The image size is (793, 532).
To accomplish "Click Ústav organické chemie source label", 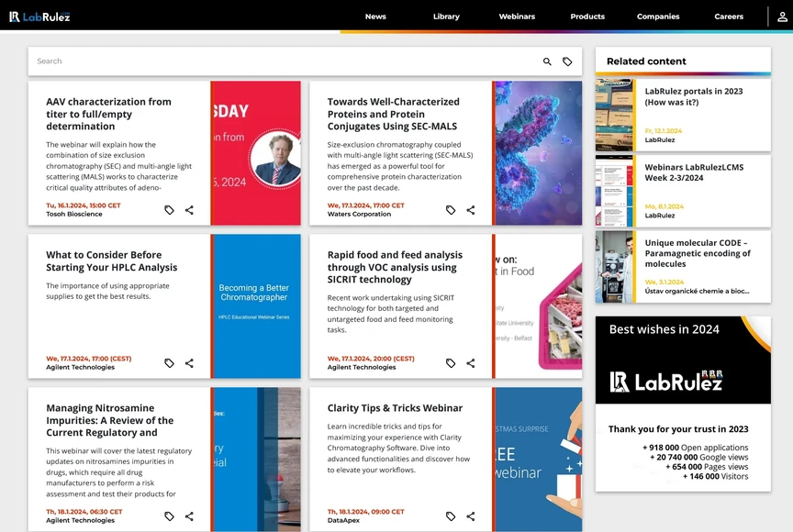I will coord(697,291).
